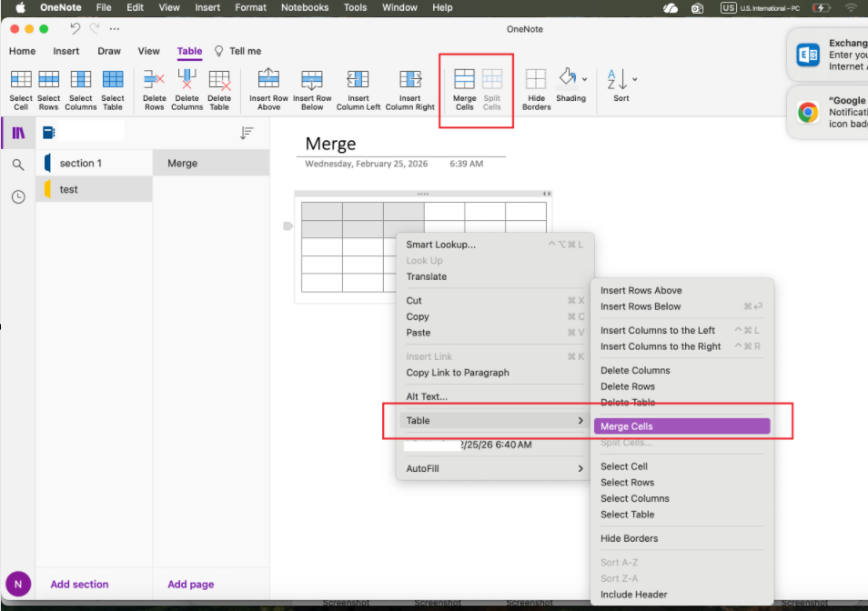Choose Copy in context menu
The image size is (868, 611).
(x=494, y=316)
